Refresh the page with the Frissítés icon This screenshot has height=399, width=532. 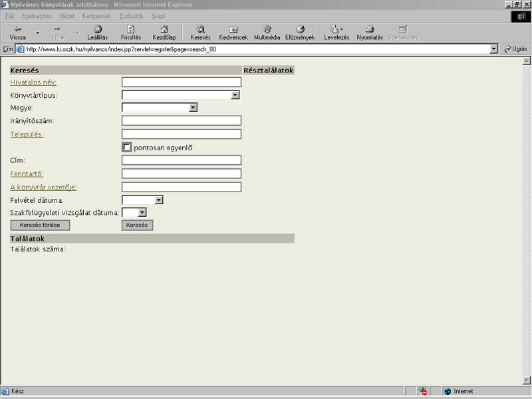[131, 29]
